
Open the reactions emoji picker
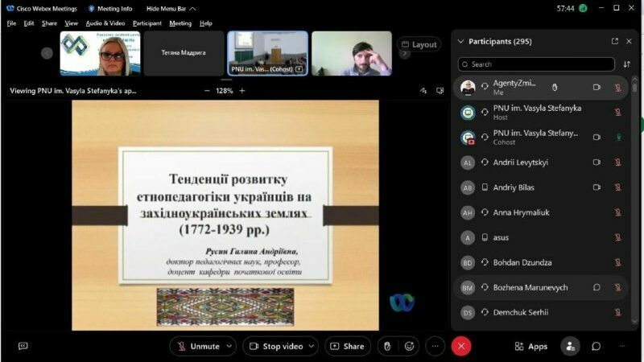pyautogui.click(x=410, y=346)
